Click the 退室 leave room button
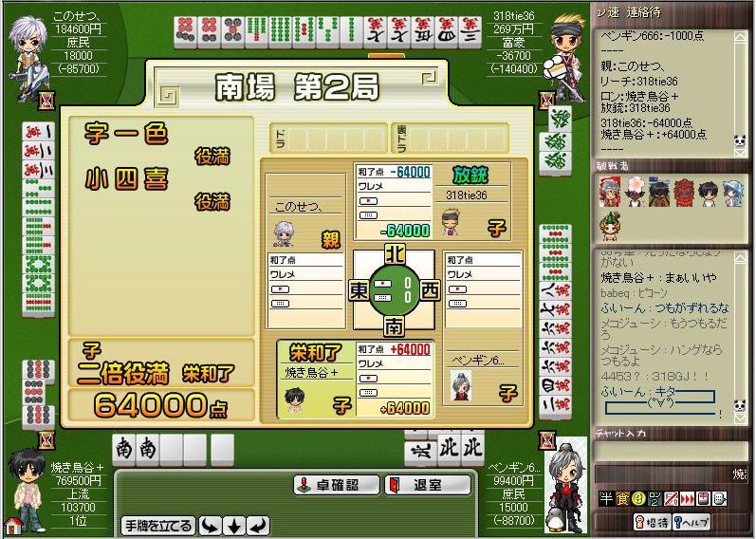Image resolution: width=756 pixels, height=539 pixels. pyautogui.click(x=428, y=485)
